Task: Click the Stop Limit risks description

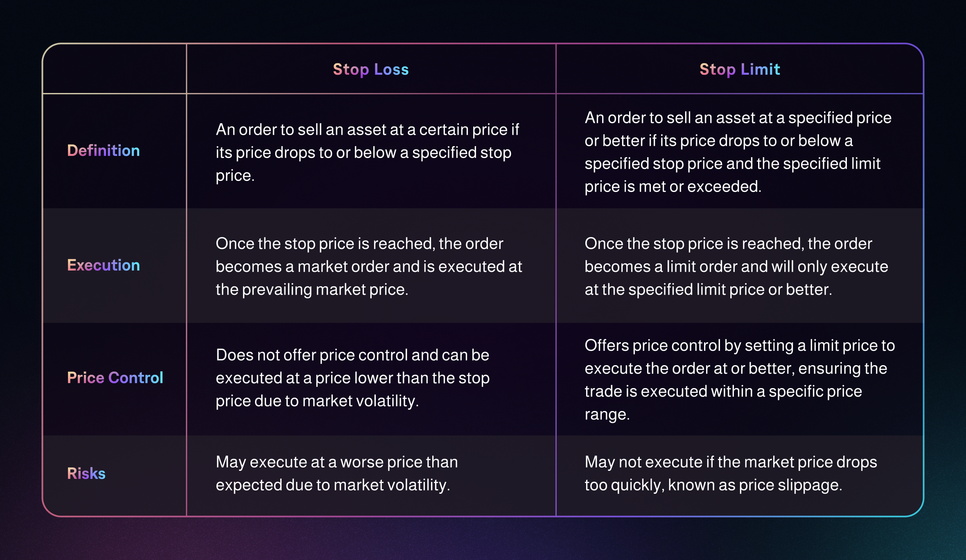Action: 731,474
